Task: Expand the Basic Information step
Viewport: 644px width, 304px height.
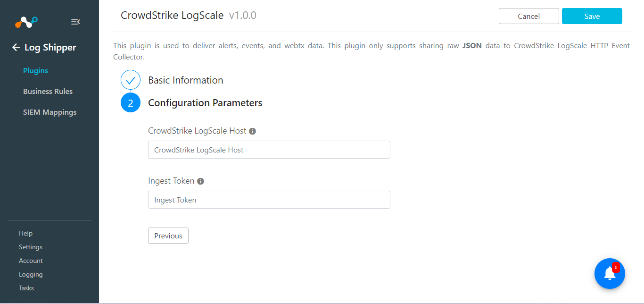Action: tap(186, 80)
